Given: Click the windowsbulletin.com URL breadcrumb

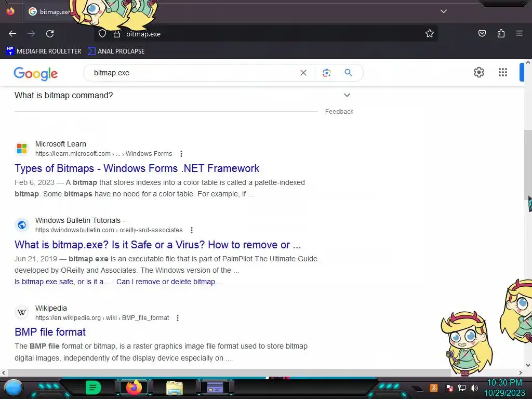Looking at the screenshot, I should tap(109, 230).
